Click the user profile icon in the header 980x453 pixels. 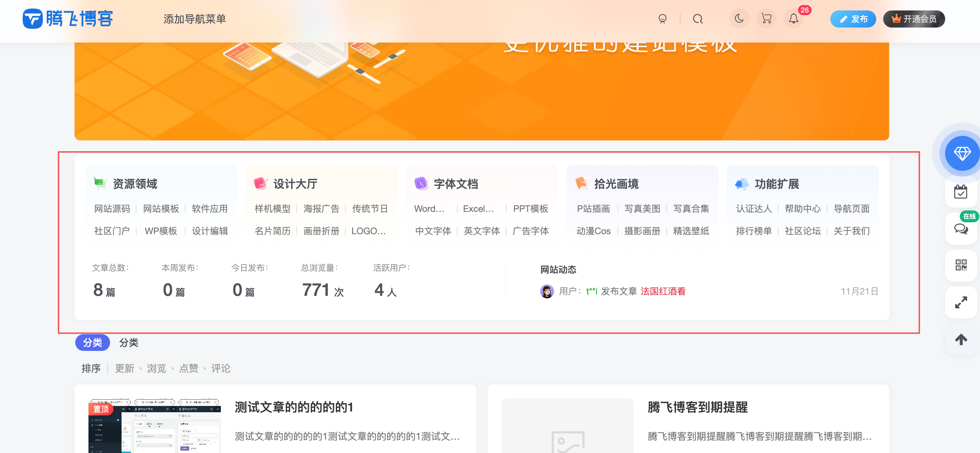662,19
